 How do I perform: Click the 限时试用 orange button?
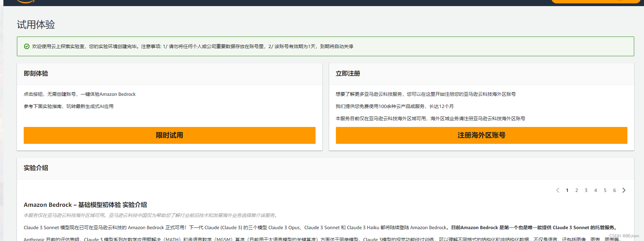click(169, 135)
